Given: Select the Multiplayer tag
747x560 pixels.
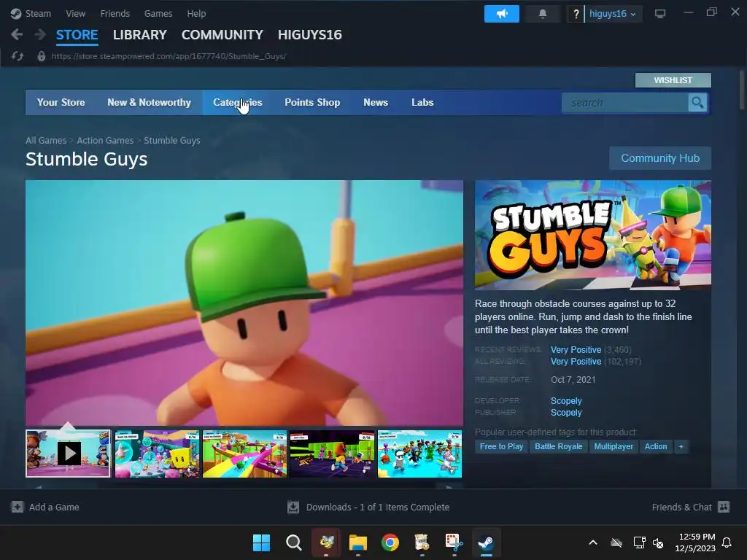Looking at the screenshot, I should [614, 447].
